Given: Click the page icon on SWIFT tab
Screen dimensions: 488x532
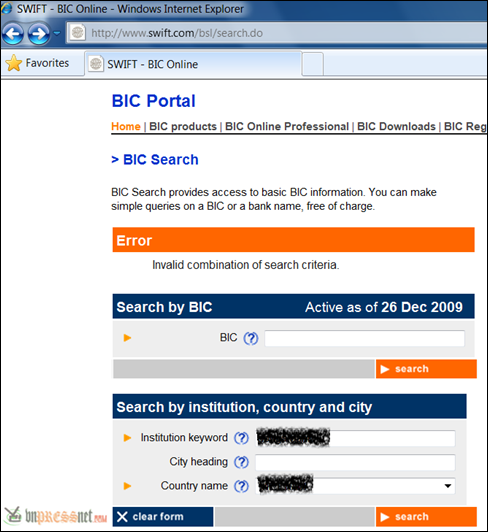Looking at the screenshot, I should pyautogui.click(x=96, y=63).
